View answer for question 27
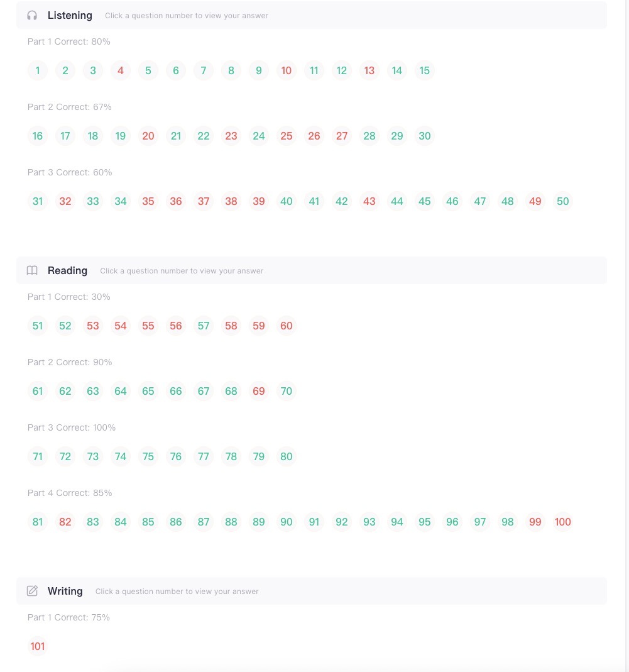The width and height of the screenshot is (629, 672). point(341,136)
